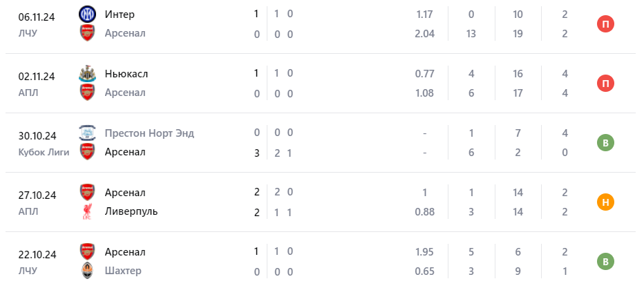Open the Ливерпуль team link
The height and width of the screenshot is (288, 644).
[x=131, y=211]
